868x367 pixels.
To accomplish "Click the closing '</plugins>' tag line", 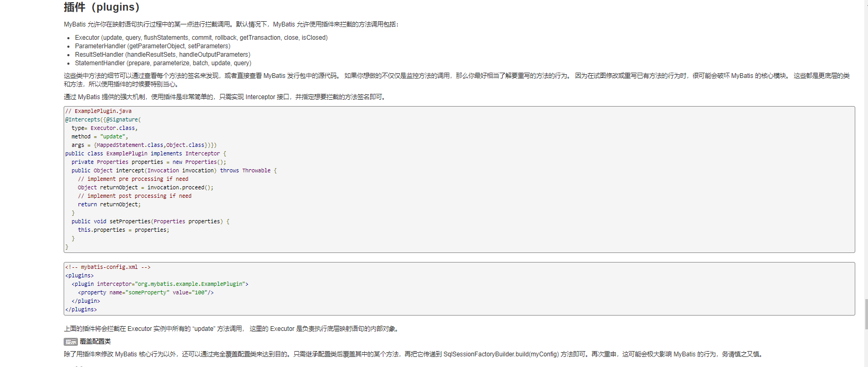I will pos(81,310).
